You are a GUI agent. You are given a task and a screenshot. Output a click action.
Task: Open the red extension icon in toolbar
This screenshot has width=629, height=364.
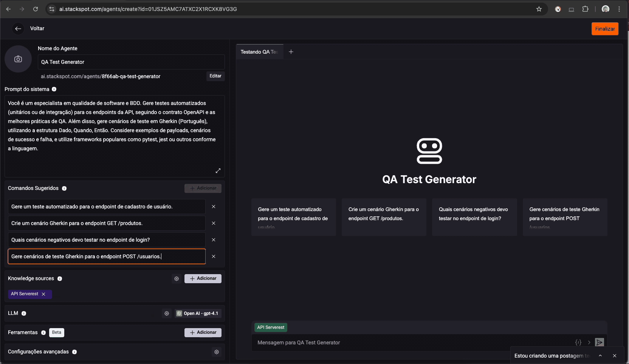[558, 9]
